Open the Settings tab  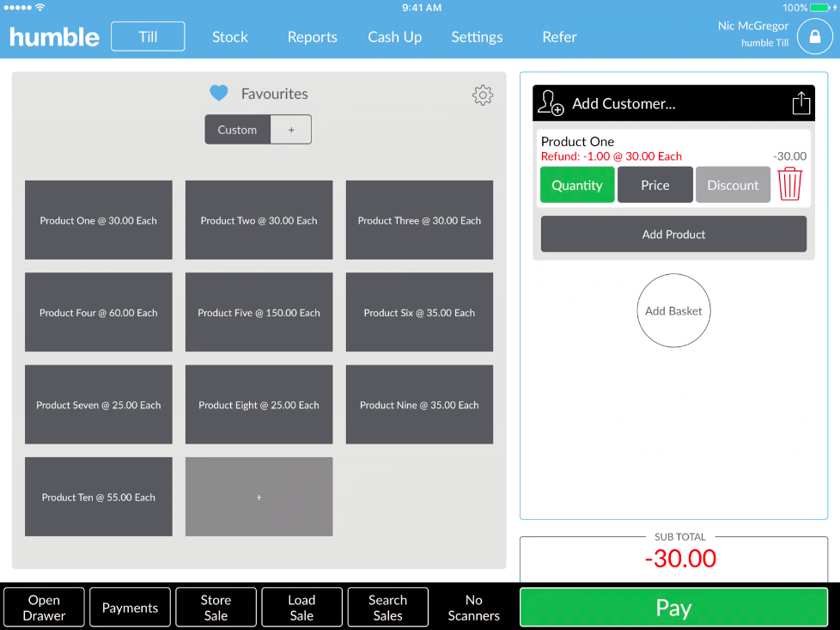477,37
